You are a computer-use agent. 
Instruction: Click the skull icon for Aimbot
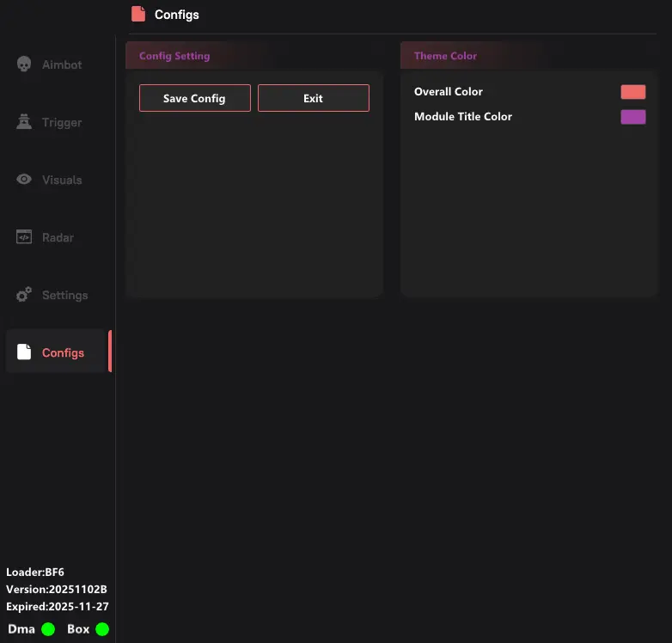click(24, 64)
